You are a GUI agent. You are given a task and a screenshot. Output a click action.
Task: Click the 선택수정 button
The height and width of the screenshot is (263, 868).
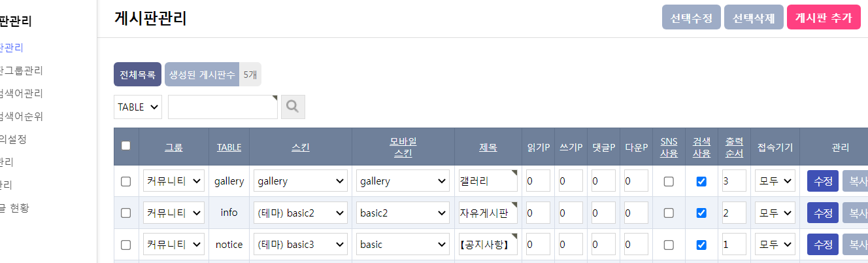coord(692,18)
